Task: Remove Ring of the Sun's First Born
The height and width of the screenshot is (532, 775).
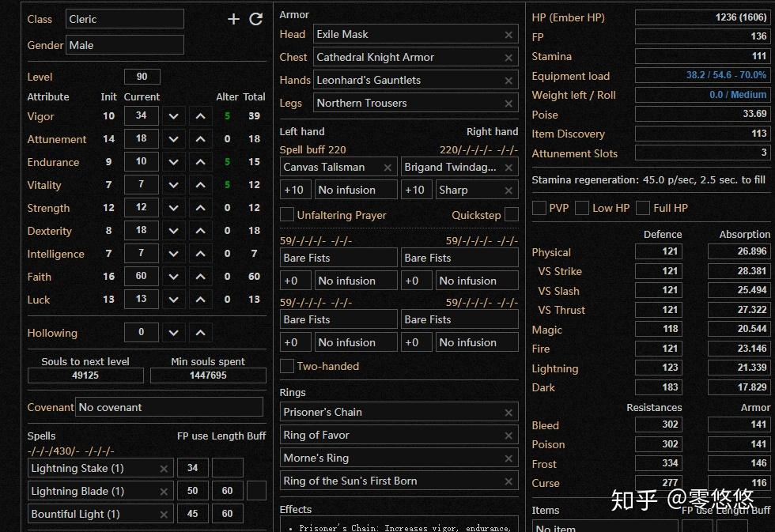Action: pos(508,481)
